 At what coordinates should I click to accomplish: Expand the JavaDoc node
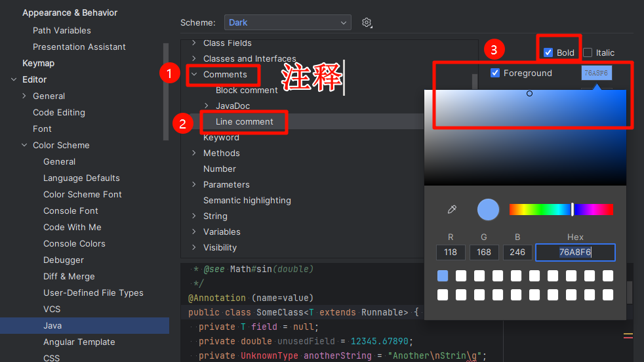coord(207,106)
